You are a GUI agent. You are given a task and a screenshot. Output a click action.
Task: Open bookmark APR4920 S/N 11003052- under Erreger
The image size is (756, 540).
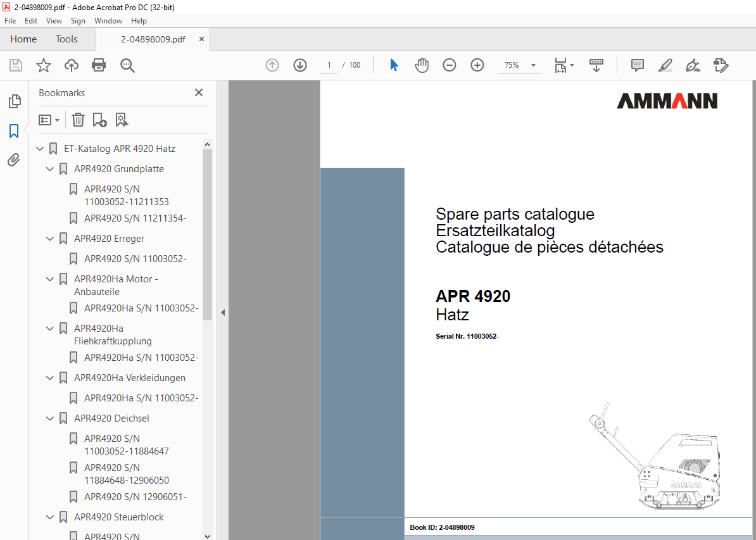[x=135, y=259]
